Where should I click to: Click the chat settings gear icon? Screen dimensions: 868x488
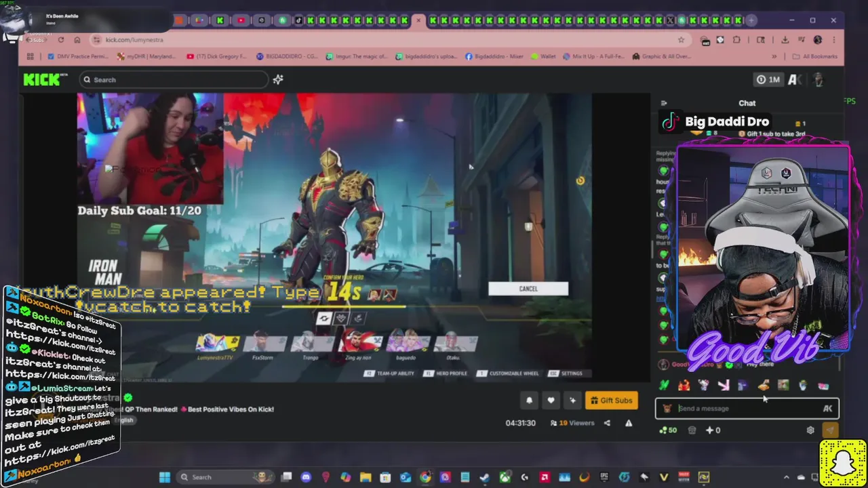point(810,430)
